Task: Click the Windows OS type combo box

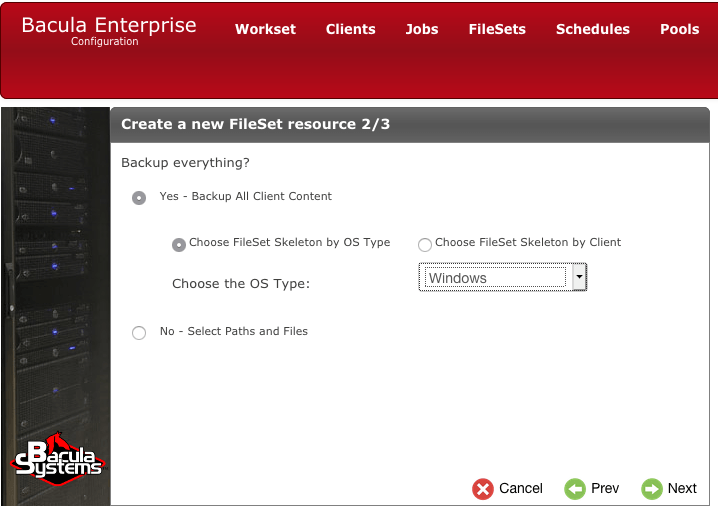Action: [x=494, y=278]
